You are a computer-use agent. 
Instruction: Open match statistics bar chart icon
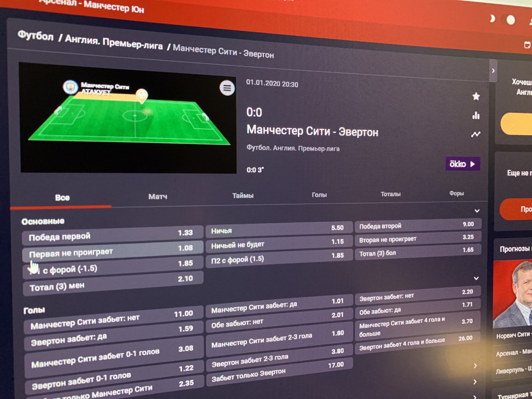pyautogui.click(x=476, y=115)
